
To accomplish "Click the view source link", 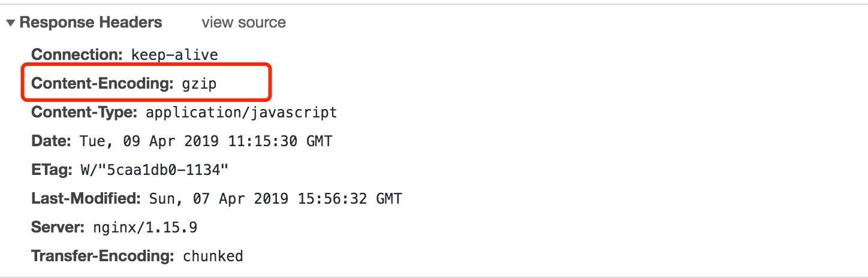I will (243, 23).
